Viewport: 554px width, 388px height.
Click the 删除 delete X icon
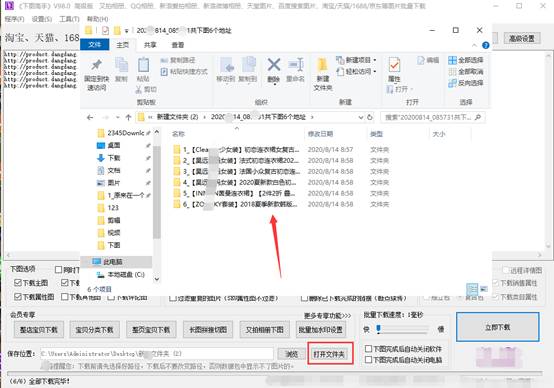tap(273, 65)
